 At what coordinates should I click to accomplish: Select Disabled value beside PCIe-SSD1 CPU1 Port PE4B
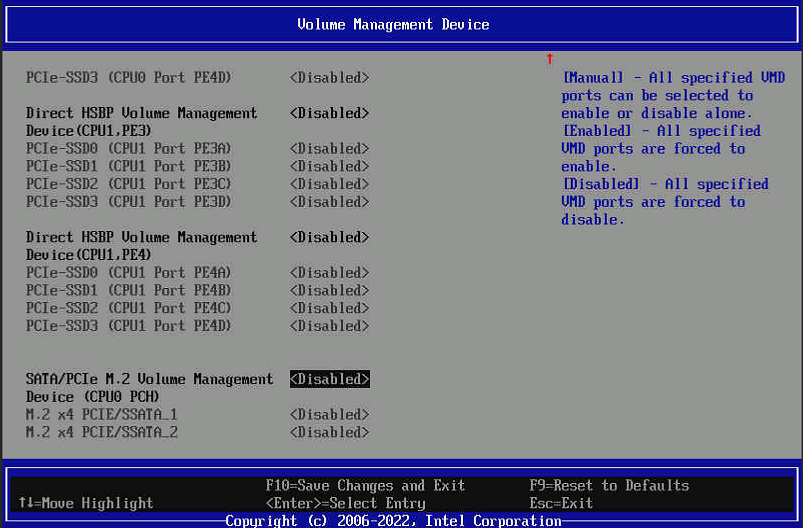tap(329, 290)
